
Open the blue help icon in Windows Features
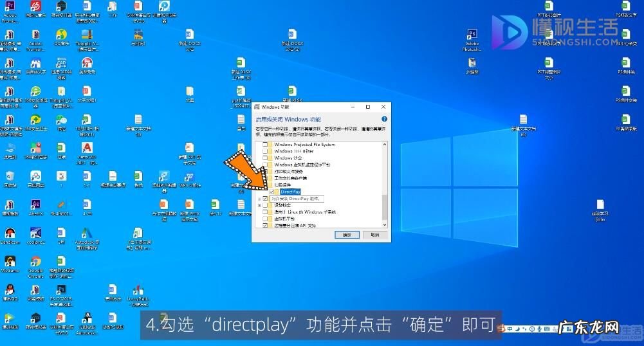pos(384,119)
